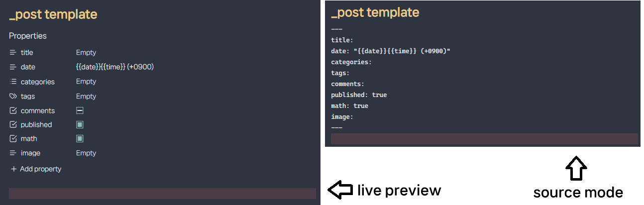Toggle the comments property checkbox

click(x=80, y=110)
